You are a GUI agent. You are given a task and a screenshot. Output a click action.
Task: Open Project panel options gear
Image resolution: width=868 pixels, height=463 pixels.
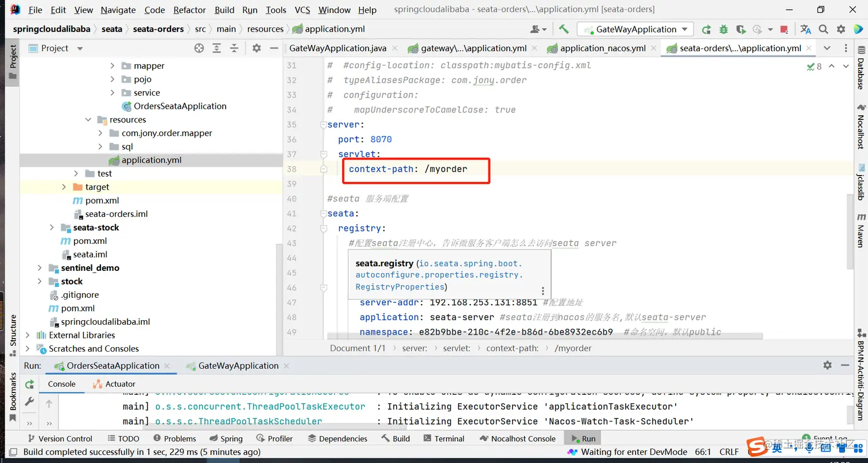click(x=257, y=48)
